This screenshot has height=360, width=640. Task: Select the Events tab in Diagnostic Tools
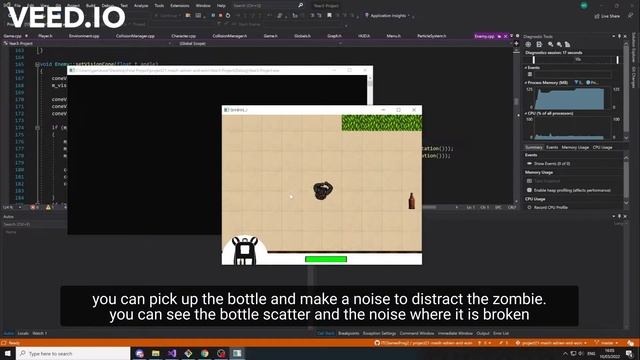pos(552,147)
